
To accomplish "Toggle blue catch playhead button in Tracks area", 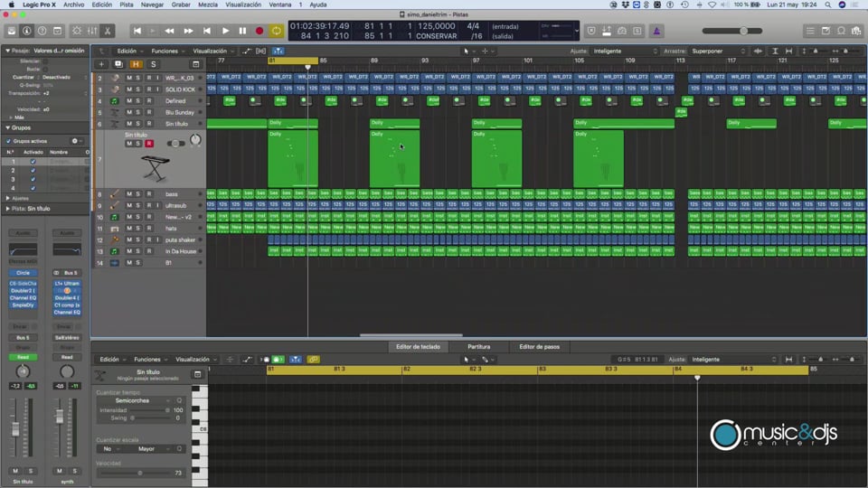I will pos(278,51).
